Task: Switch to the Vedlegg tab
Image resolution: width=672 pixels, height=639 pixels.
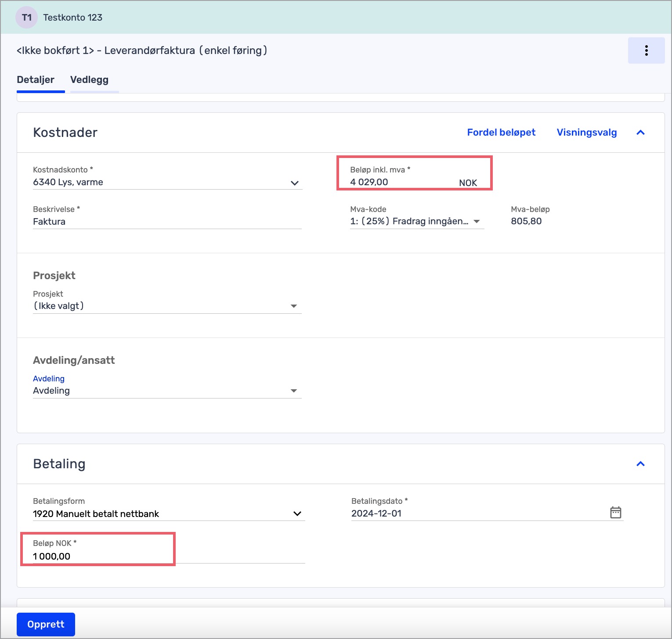Action: coord(89,80)
